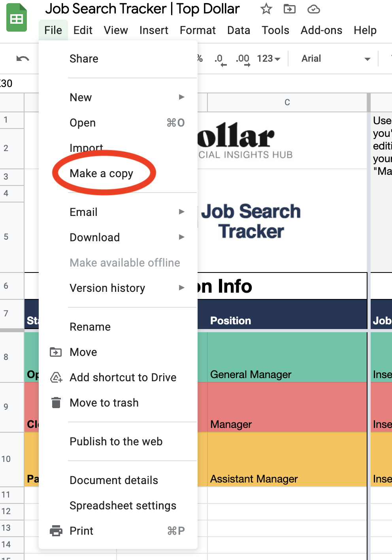Screen dimensions: 392x560
Task: Select Rename in the File menu
Action: point(118,327)
